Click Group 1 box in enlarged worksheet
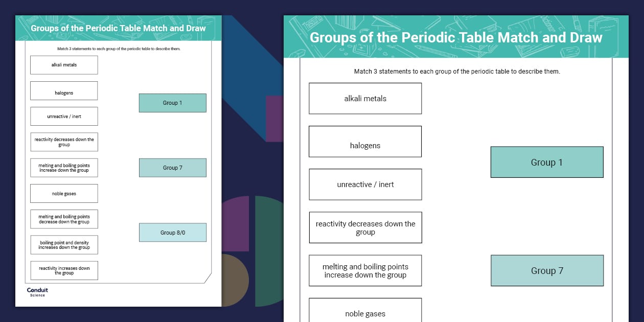 pyautogui.click(x=546, y=163)
